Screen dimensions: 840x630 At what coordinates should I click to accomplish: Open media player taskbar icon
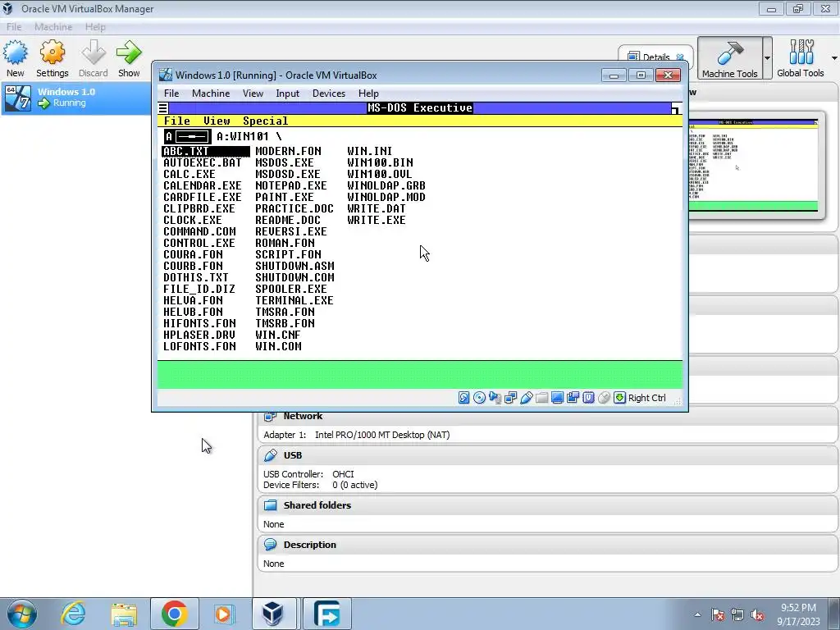(223, 614)
